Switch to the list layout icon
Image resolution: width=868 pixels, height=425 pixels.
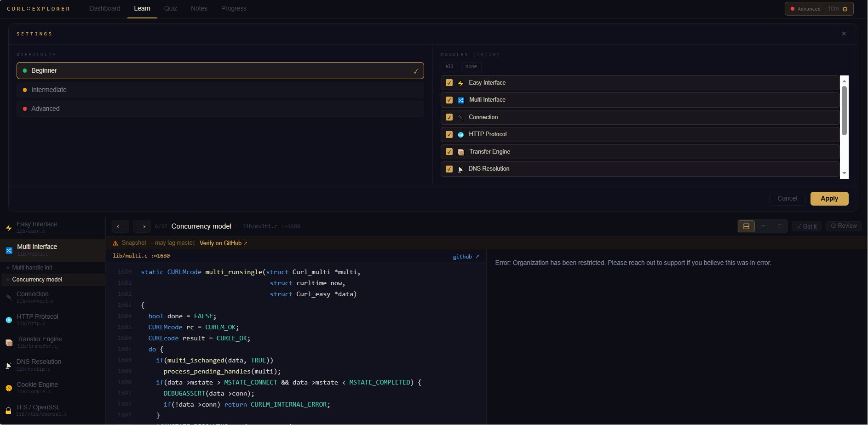779,226
